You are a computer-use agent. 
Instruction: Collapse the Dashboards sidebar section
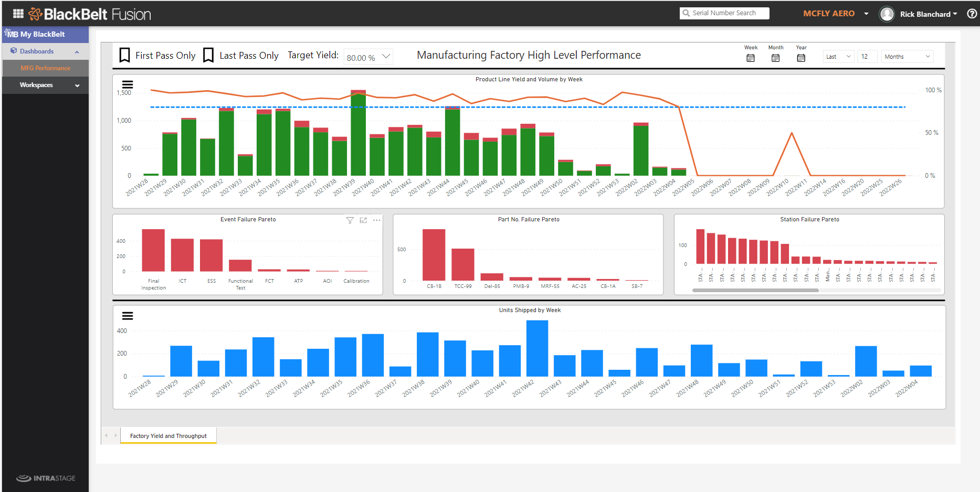click(77, 51)
